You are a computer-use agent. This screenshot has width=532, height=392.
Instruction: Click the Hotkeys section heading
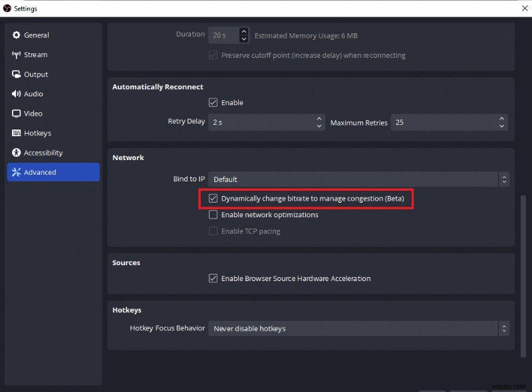point(127,310)
